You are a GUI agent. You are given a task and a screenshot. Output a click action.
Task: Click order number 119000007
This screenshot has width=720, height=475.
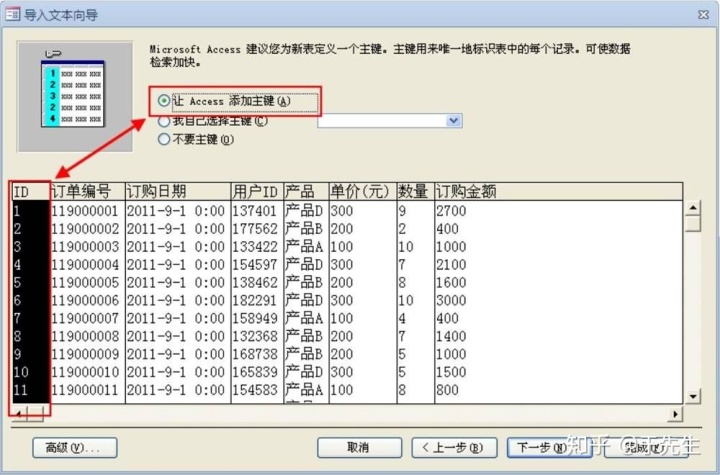click(x=85, y=318)
